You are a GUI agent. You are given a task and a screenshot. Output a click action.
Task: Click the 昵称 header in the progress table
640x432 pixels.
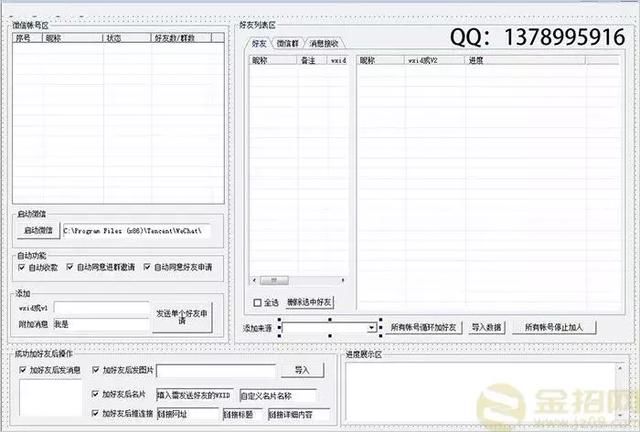pos(380,60)
